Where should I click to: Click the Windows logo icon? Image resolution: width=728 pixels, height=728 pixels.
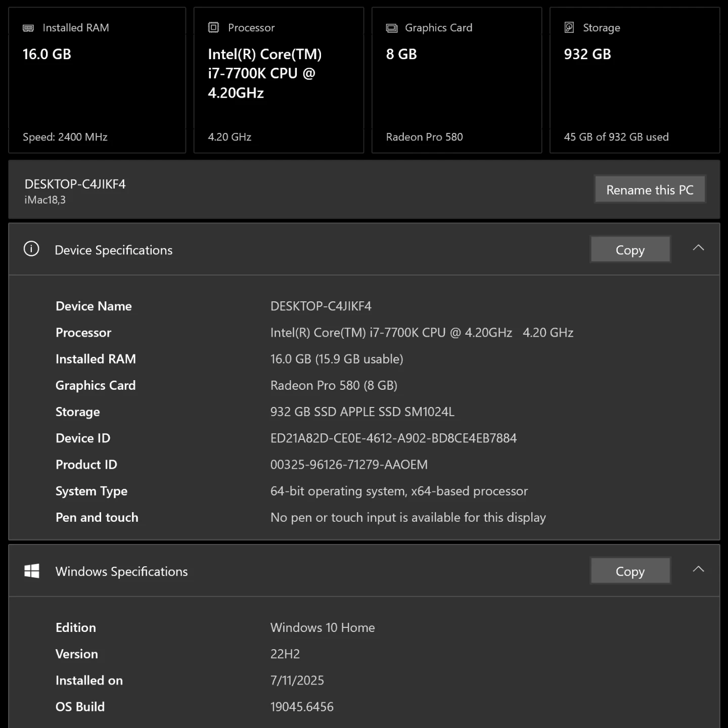point(32,571)
